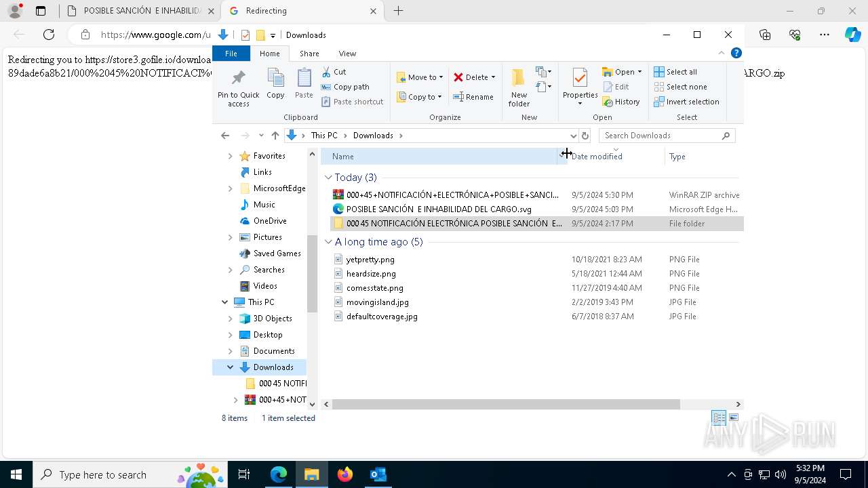Click Select none in ribbon
Screen dimensions: 868x488
pos(680,87)
